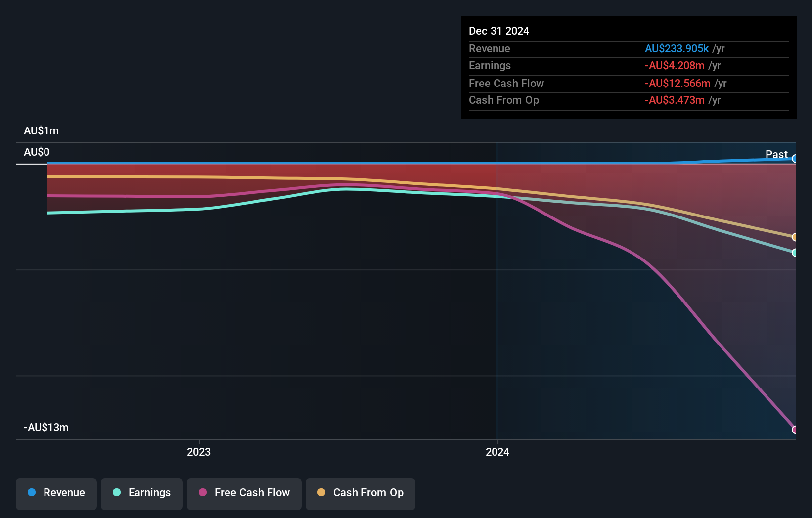This screenshot has height=518, width=812.
Task: Toggle the Cash From Op legend button
Action: click(361, 494)
